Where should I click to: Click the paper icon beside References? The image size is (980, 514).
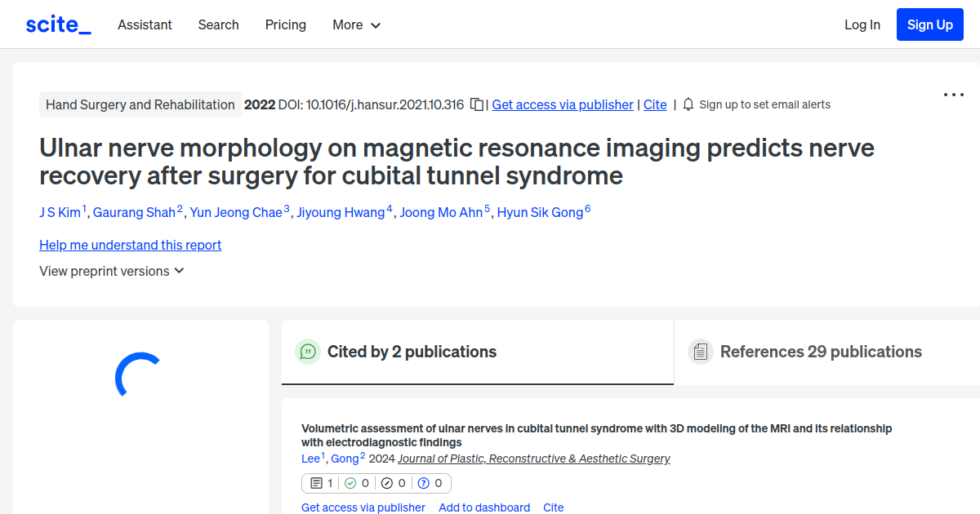(700, 351)
